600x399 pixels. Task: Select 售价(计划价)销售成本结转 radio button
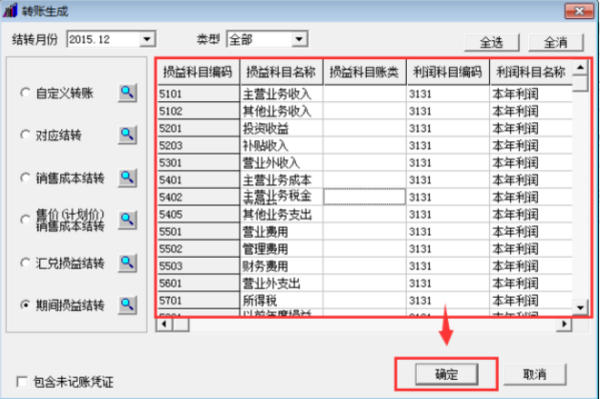[x=25, y=220]
